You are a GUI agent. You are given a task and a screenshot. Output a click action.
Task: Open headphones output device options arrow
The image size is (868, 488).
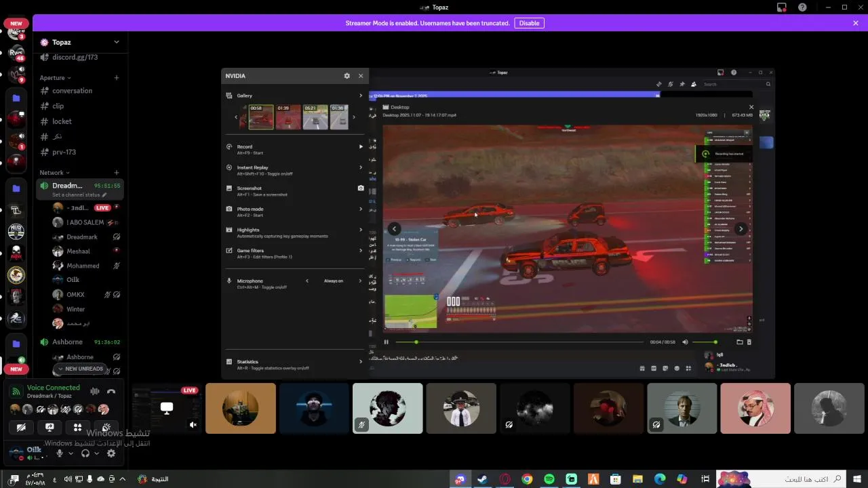(96, 453)
